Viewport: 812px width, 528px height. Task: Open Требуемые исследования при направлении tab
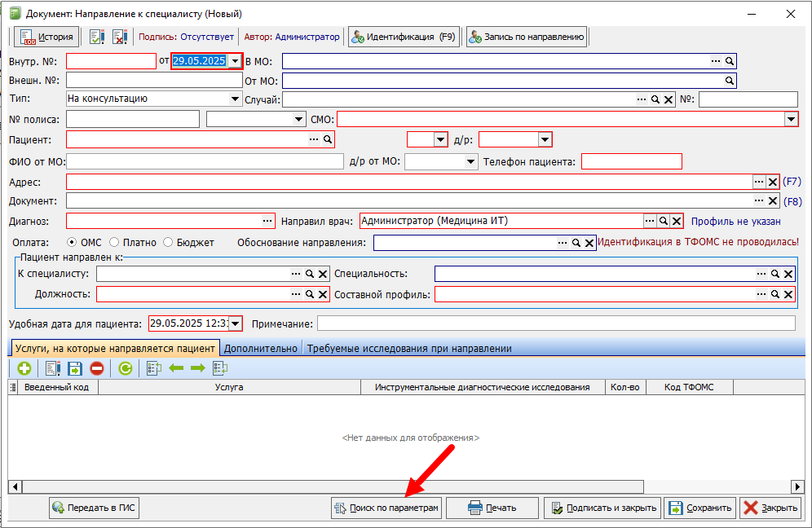[x=409, y=349]
